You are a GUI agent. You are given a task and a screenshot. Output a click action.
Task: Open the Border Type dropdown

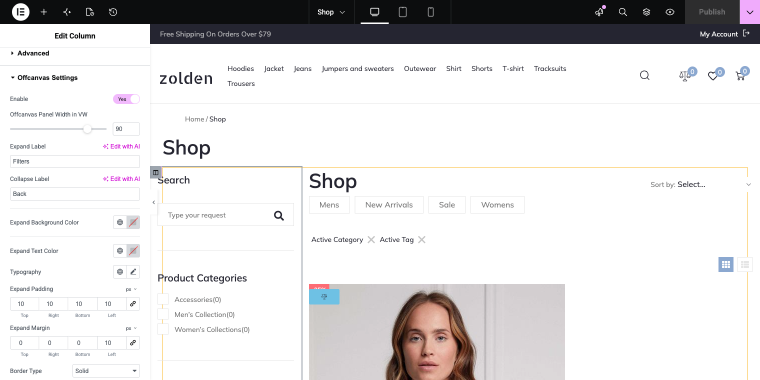[x=106, y=371]
